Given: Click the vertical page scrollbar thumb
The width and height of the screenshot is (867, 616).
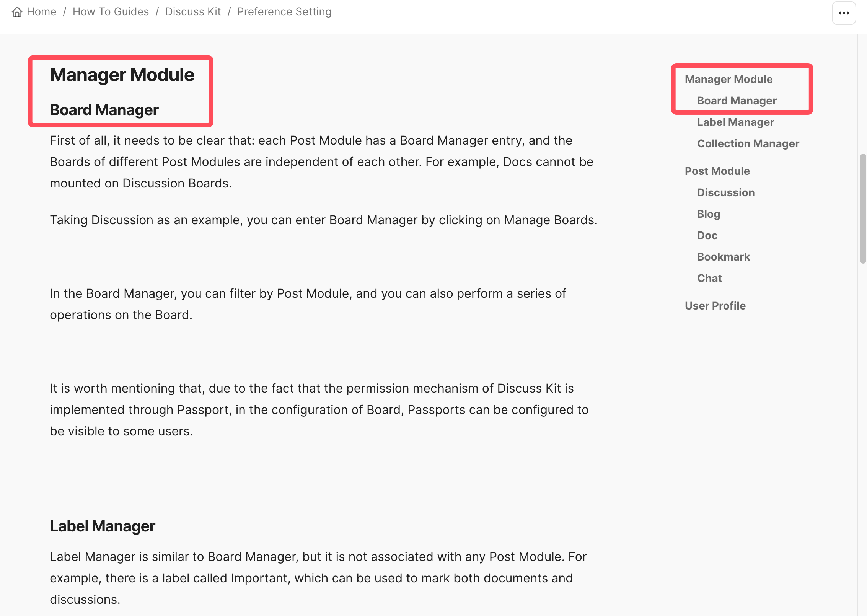Looking at the screenshot, I should (863, 209).
